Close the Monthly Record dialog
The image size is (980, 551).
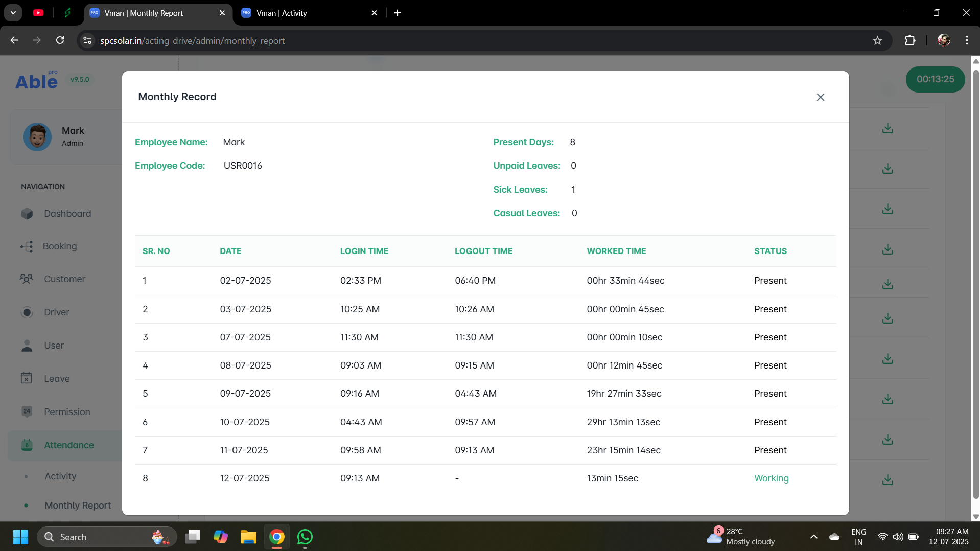[820, 97]
